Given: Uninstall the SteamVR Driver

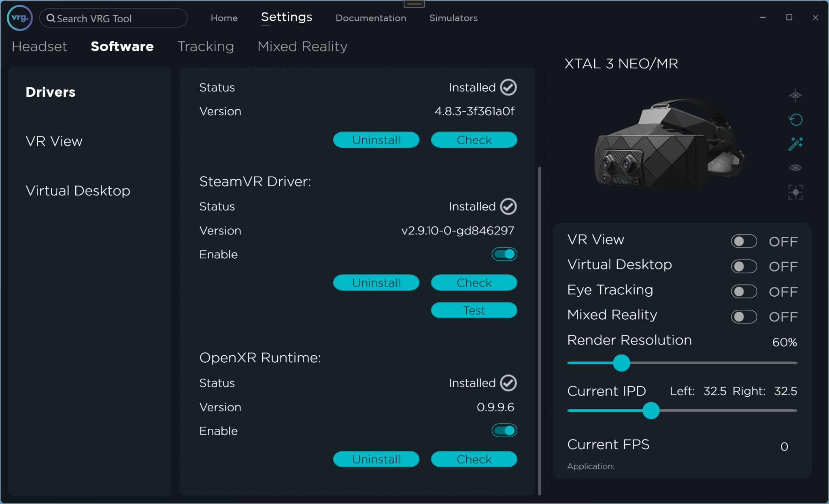Looking at the screenshot, I should click(376, 283).
